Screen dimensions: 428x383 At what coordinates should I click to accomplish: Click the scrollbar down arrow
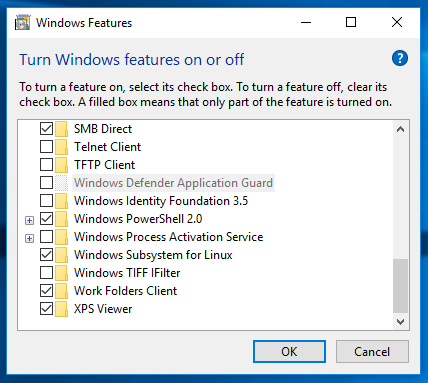click(x=400, y=322)
